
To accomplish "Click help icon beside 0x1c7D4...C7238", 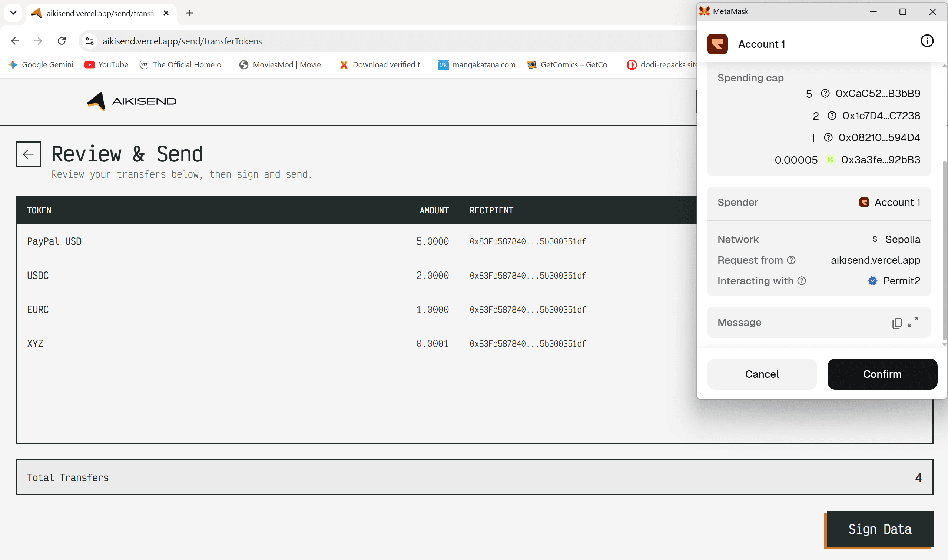I will pos(831,116).
